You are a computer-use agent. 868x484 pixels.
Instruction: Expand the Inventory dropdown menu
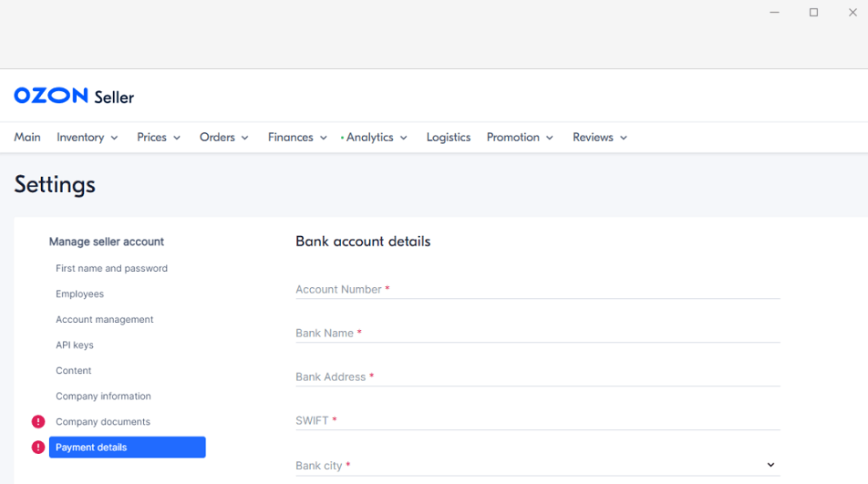pyautogui.click(x=88, y=138)
